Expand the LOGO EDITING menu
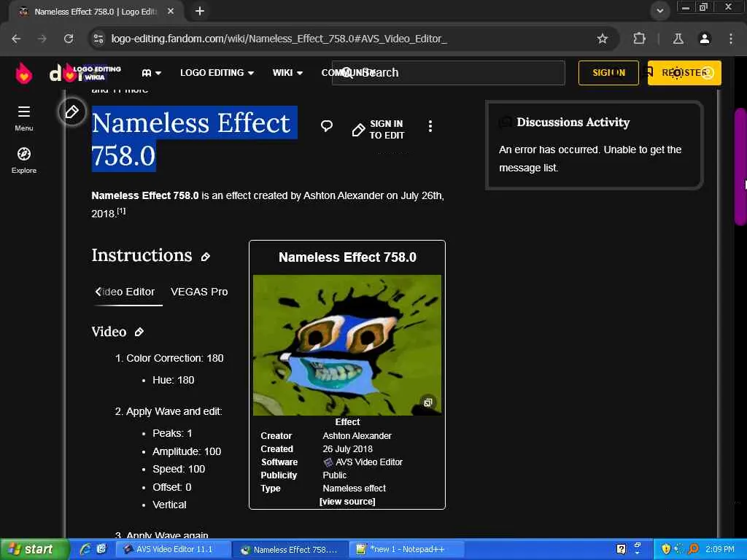Screen dimensions: 747x560 [x=217, y=73]
